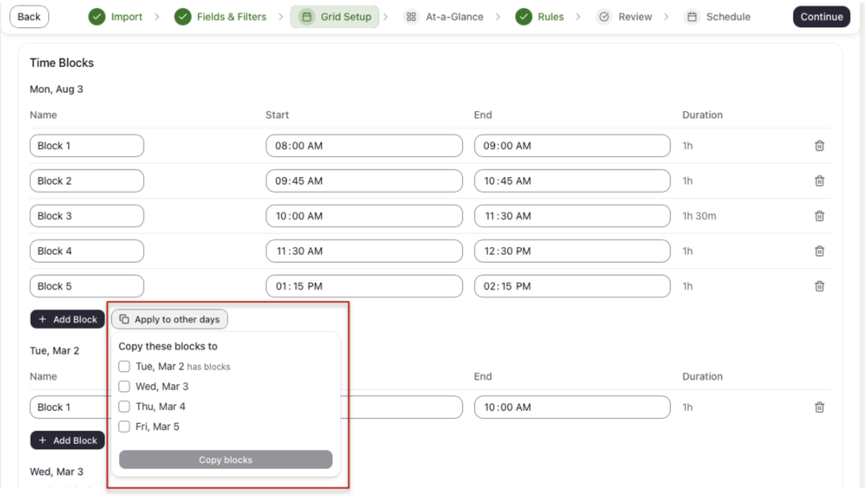Check the Thu, Mar 4 checkbox

[x=124, y=406]
